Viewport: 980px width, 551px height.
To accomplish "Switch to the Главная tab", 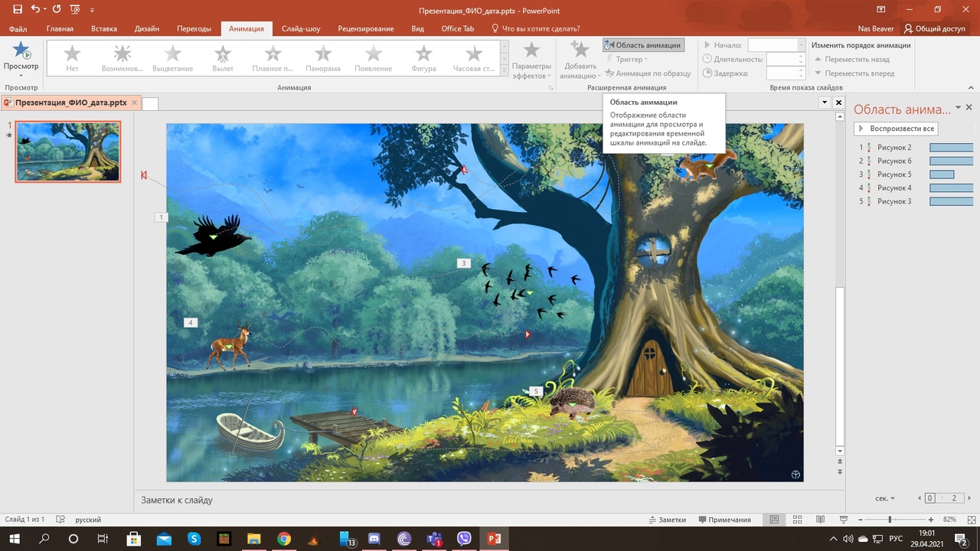I will click(x=60, y=29).
